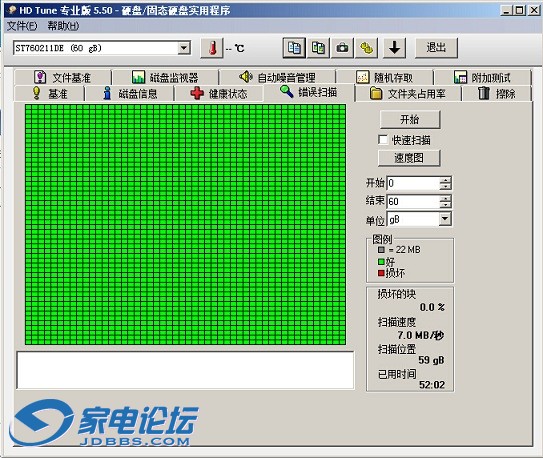Open the ST760211DE drive selection dropdown
The width and height of the screenshot is (543, 458).
pyautogui.click(x=185, y=48)
